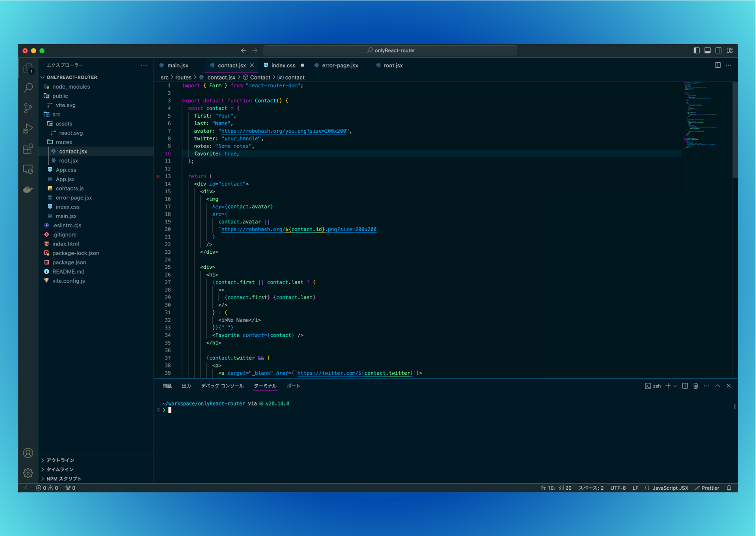Image resolution: width=756 pixels, height=536 pixels.
Task: Open Remote Explorer view icon
Action: point(28,169)
